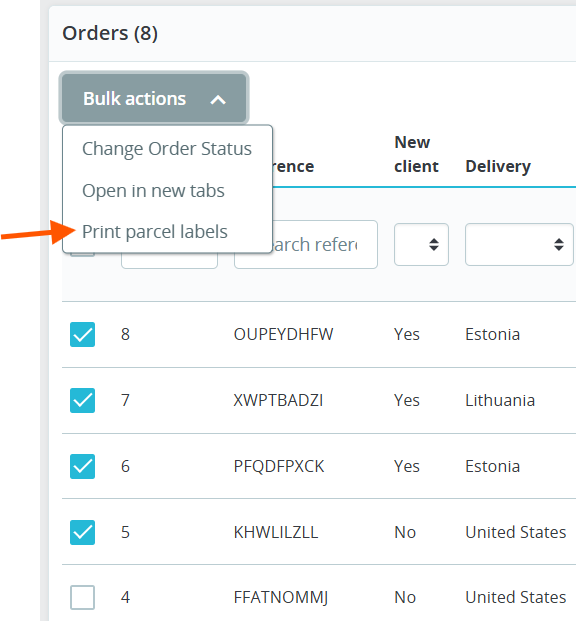
Task: Select Change Order Status option
Action: [167, 149]
